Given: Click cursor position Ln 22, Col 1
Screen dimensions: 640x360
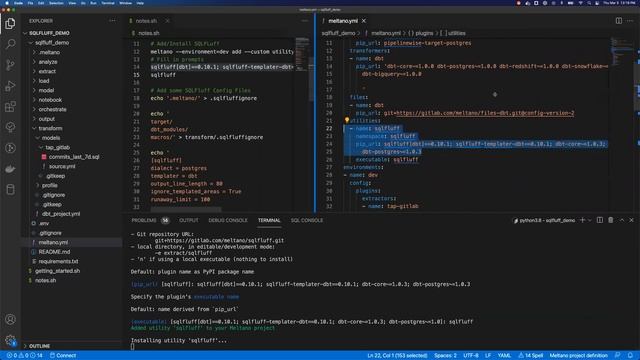Looking at the screenshot, I should pyautogui.click(x=397, y=356).
